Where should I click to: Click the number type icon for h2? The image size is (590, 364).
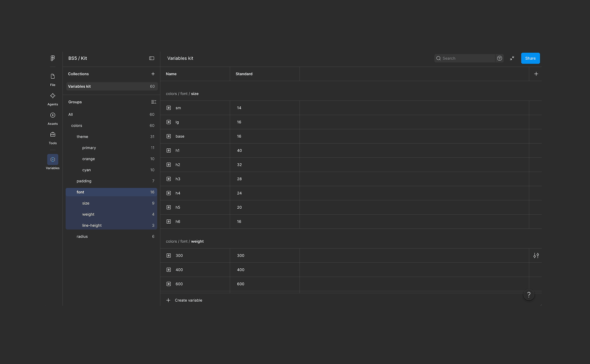169,165
